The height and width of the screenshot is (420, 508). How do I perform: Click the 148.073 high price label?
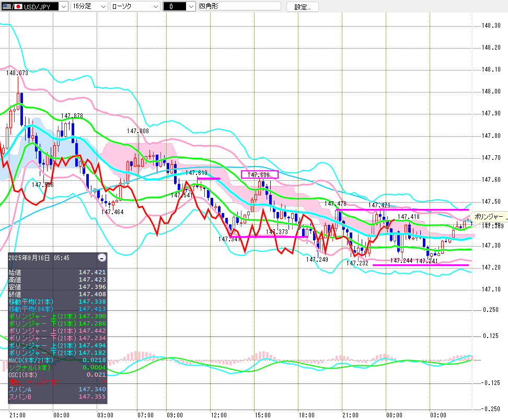(x=17, y=73)
